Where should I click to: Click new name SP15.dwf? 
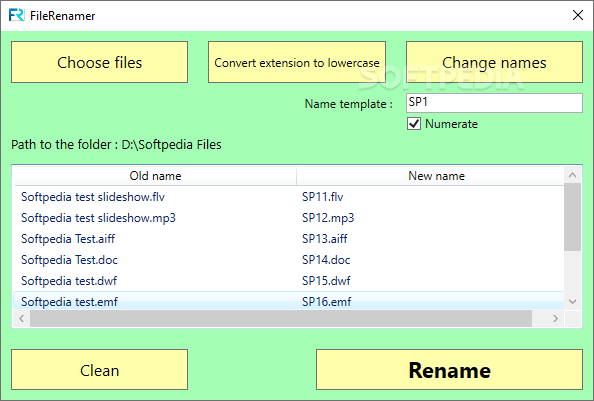326,281
